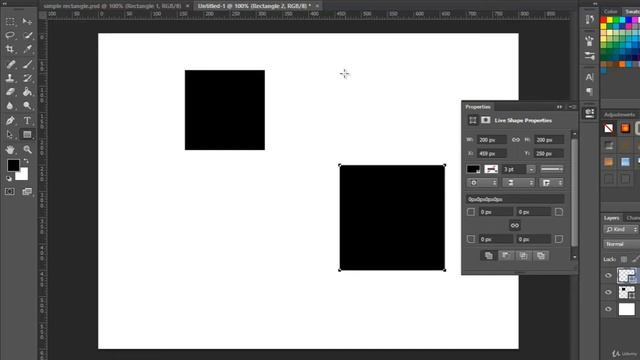
Task: Open the stroke width dropdown
Action: (x=531, y=169)
